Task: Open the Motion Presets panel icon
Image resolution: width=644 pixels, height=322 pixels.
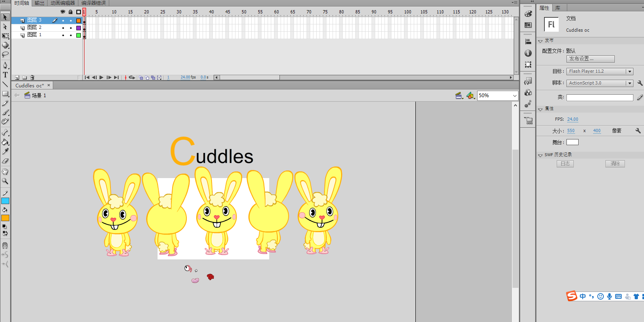Action: (528, 104)
